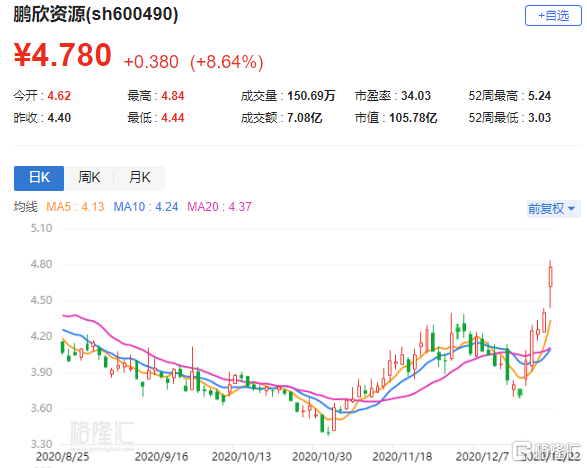
Task: Click the 2020/8/25 date axis label
Action: (63, 457)
